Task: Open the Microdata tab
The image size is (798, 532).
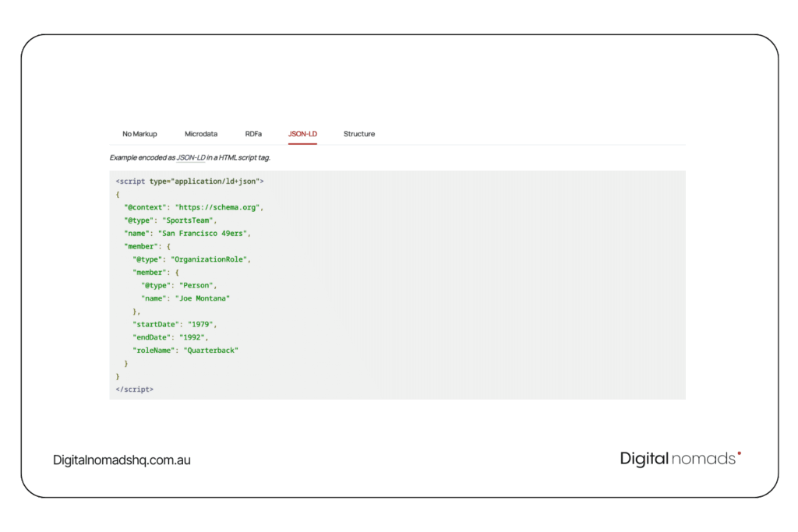Action: pyautogui.click(x=200, y=134)
